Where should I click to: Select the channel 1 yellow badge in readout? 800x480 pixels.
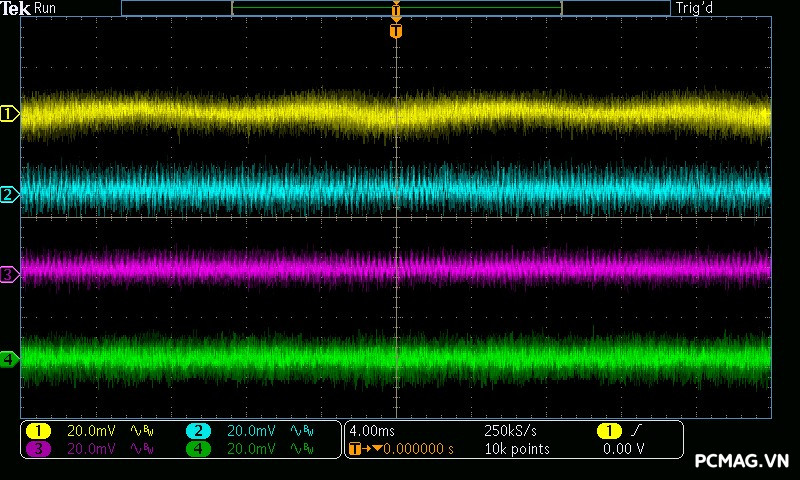click(38, 430)
